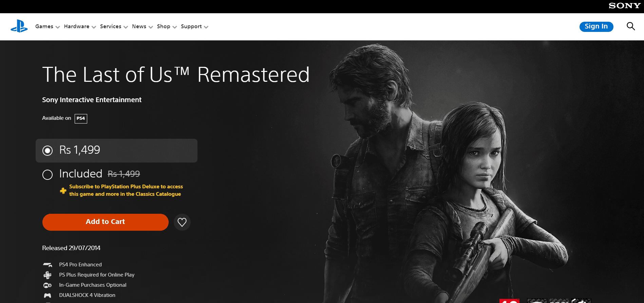Expand the News menu
This screenshot has width=644, height=303.
coord(143,26)
